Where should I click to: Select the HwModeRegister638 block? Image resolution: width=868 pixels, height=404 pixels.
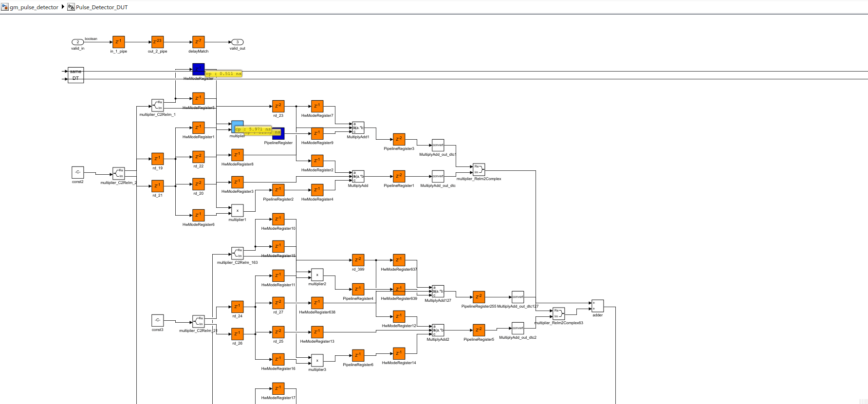[317, 303]
